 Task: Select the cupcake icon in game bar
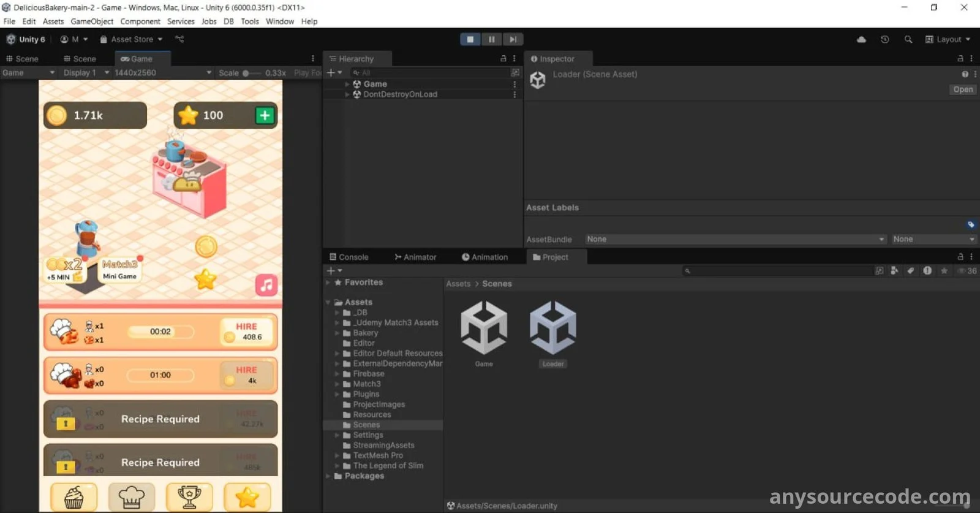(x=73, y=497)
